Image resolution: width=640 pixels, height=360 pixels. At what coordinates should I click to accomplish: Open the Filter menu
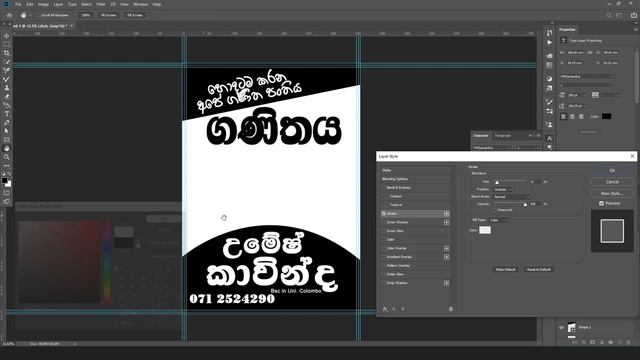click(101, 4)
